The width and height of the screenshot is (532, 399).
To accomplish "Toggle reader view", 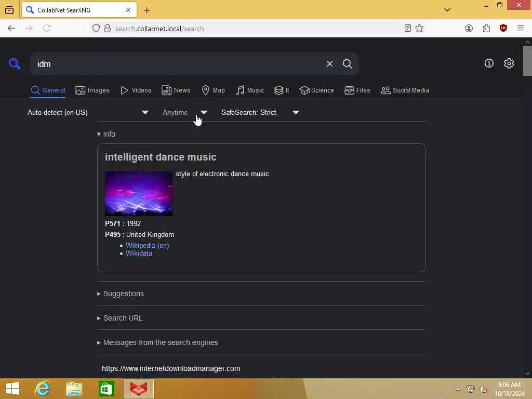I will click(x=408, y=29).
